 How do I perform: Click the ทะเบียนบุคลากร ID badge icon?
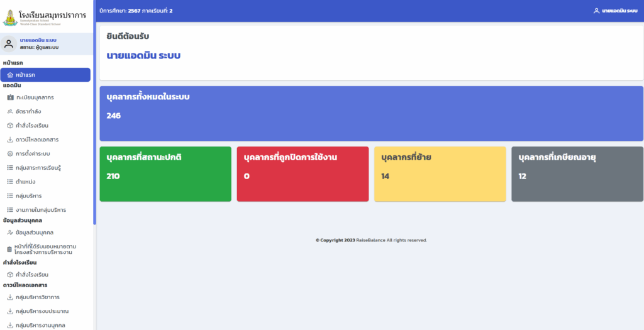pos(10,97)
